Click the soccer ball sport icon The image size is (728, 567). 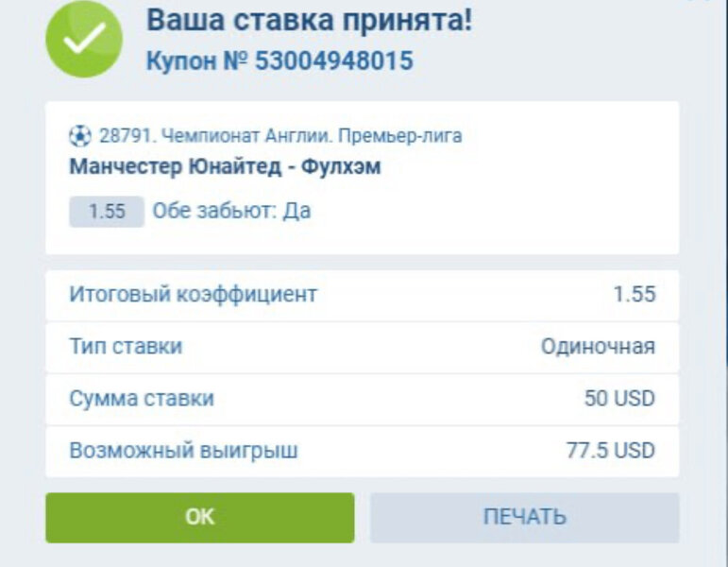80,136
